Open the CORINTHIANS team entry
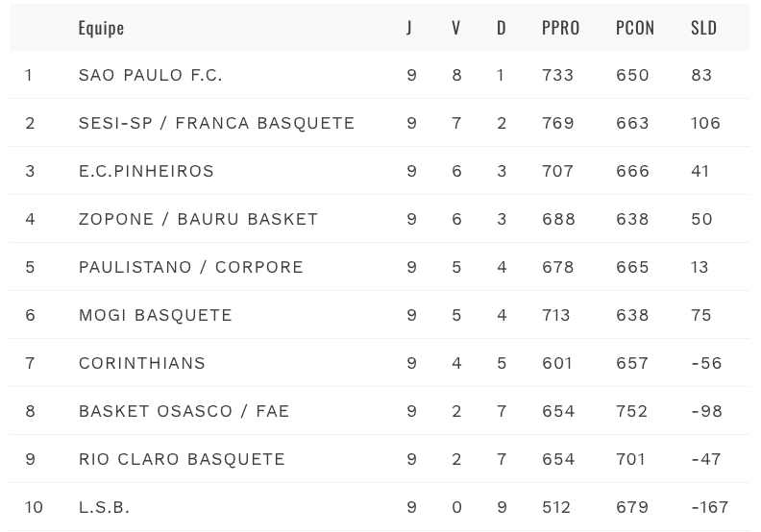 (141, 363)
